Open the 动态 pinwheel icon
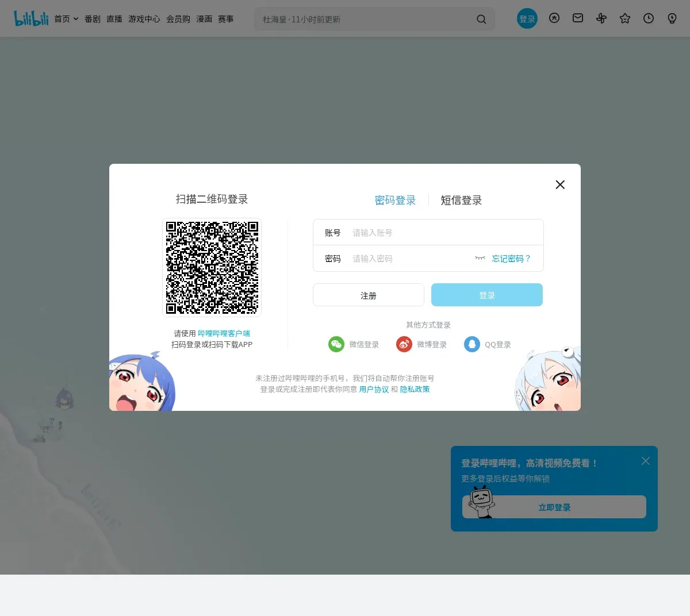The image size is (690, 616). 601,18
